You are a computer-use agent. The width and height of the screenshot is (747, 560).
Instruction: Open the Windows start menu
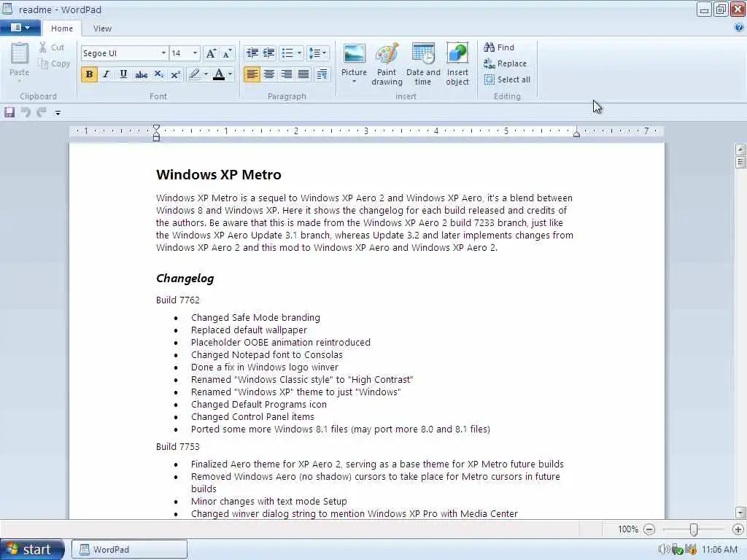[x=32, y=549]
